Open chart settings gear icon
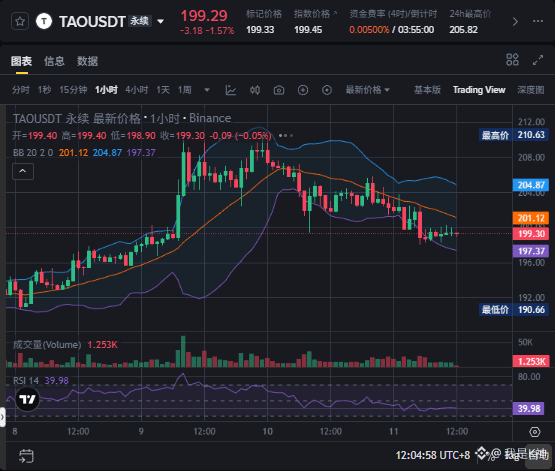Image resolution: width=555 pixels, height=471 pixels. click(x=534, y=432)
